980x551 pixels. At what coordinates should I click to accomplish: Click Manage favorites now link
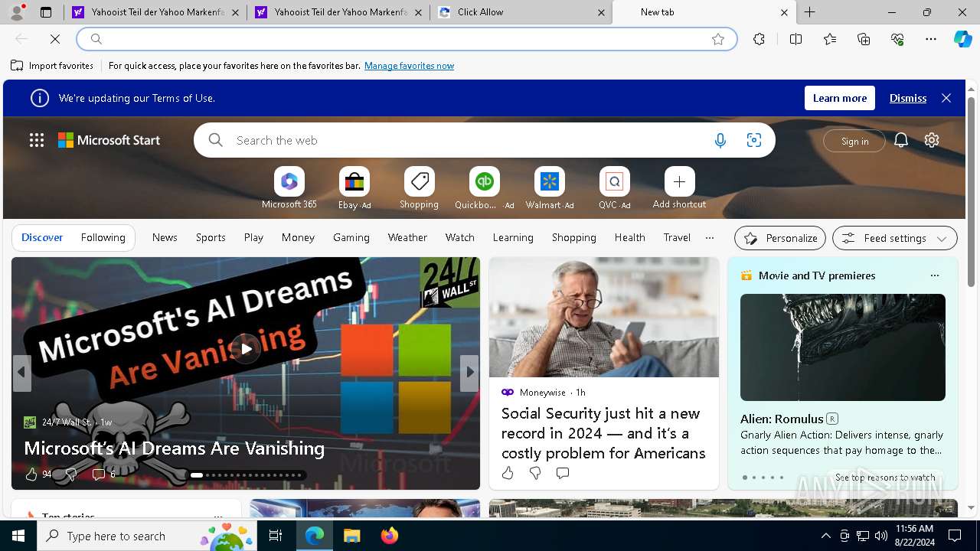click(x=409, y=66)
